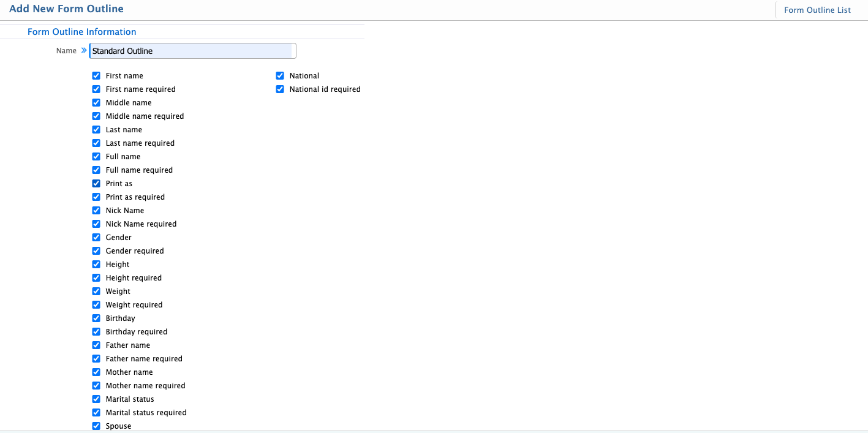Click inside the Standard Outline name field
The image size is (868, 433).
[x=192, y=51]
